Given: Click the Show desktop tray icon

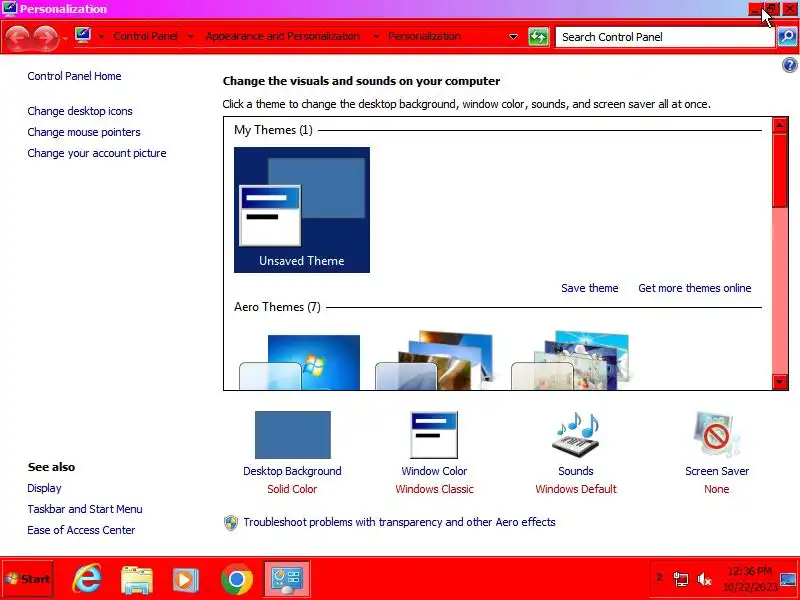Looking at the screenshot, I should [788, 579].
